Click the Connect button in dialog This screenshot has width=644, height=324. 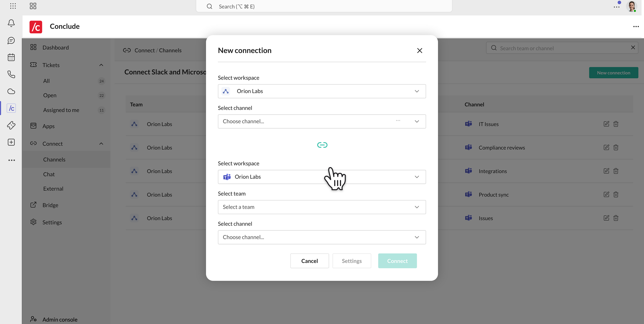point(397,261)
